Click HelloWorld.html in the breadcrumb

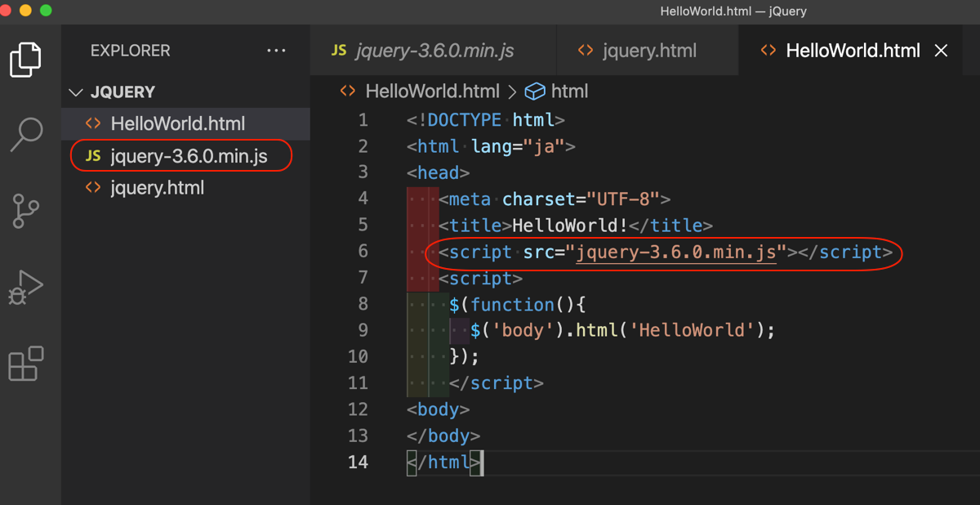coord(432,92)
